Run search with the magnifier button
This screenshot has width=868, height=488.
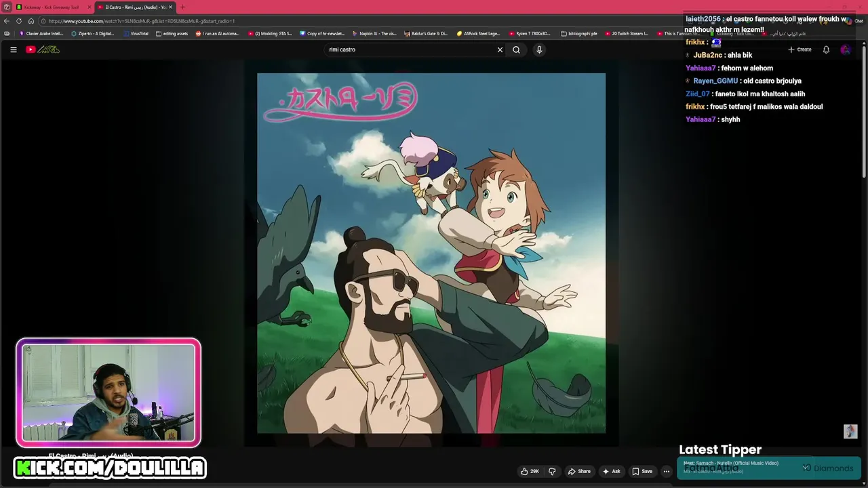click(516, 49)
